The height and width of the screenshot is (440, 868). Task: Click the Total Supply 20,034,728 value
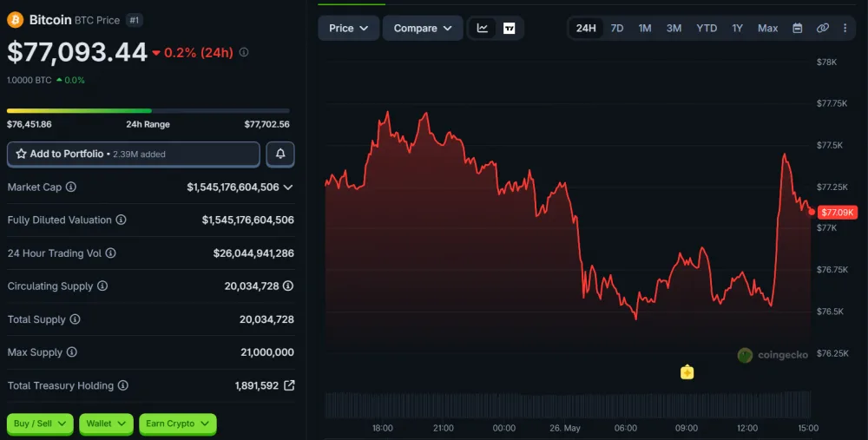266,319
